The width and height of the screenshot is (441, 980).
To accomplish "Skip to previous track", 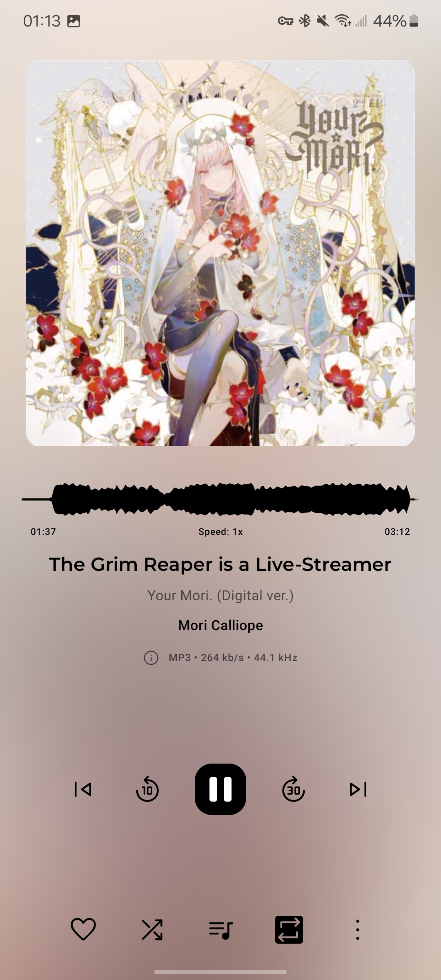I will (x=83, y=789).
